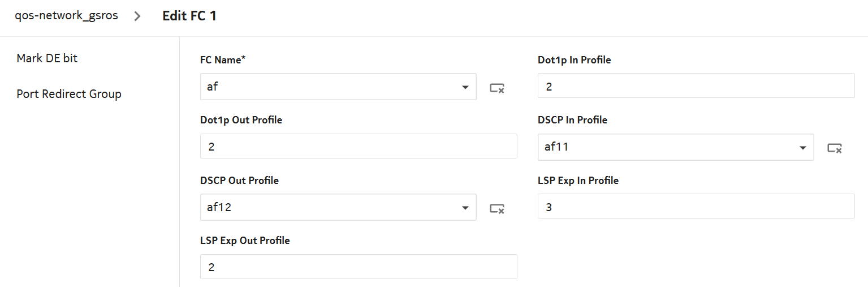
Task: Open the DSCP In Profile dropdown arrow
Action: pyautogui.click(x=802, y=148)
